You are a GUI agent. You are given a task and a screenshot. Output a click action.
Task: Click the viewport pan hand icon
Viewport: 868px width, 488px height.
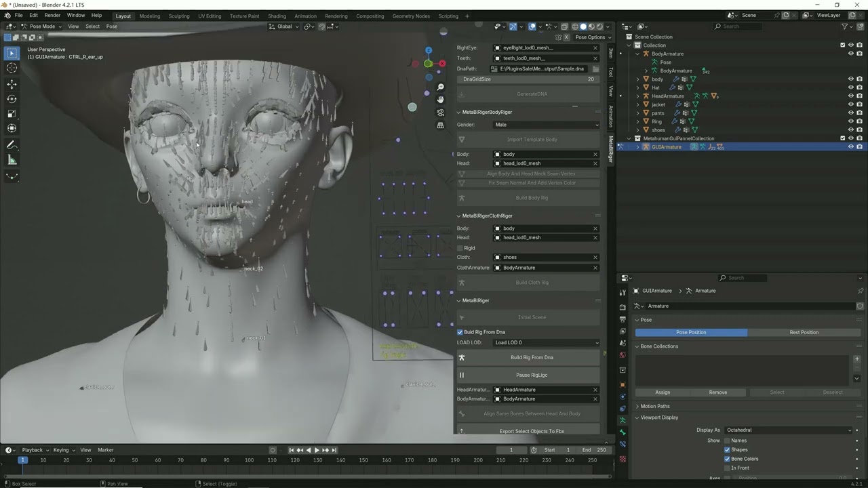441,100
